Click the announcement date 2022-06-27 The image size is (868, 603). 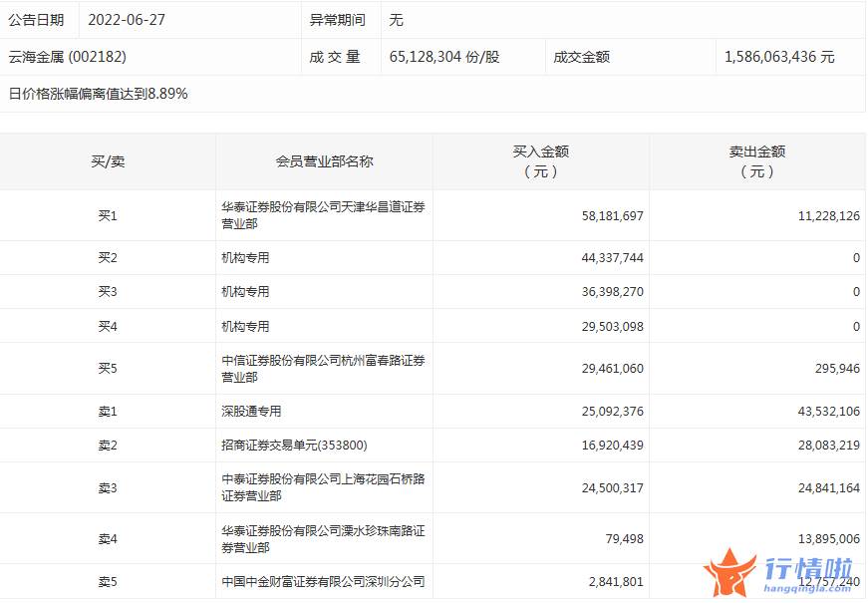tap(127, 20)
